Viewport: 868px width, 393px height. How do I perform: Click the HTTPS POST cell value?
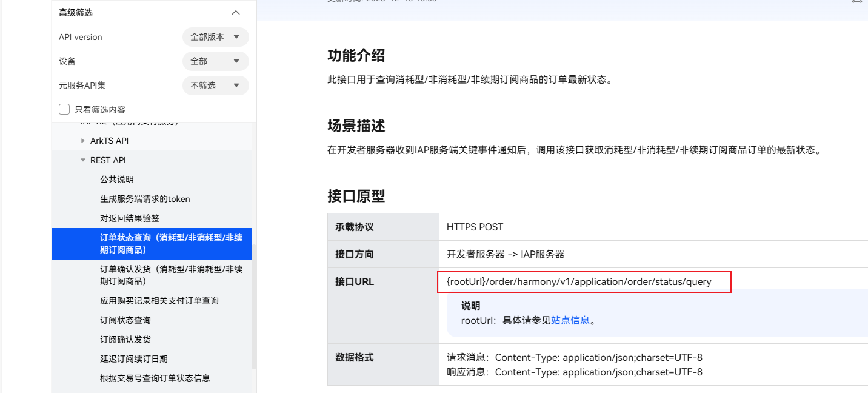tap(475, 227)
